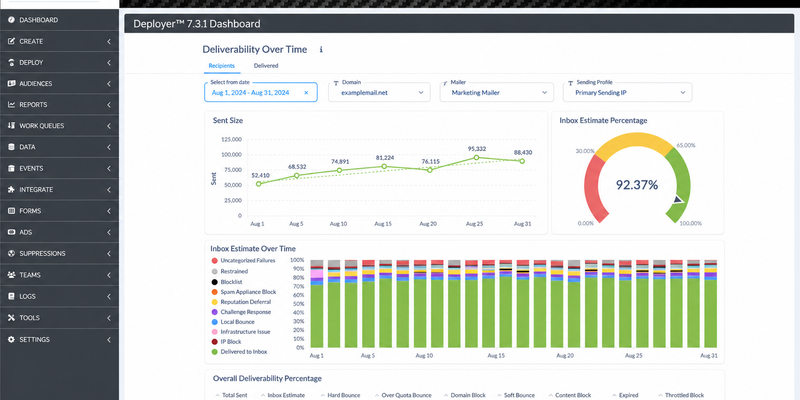800x400 pixels.
Task: Sort by the Soft Bounce column header
Action: point(515,395)
